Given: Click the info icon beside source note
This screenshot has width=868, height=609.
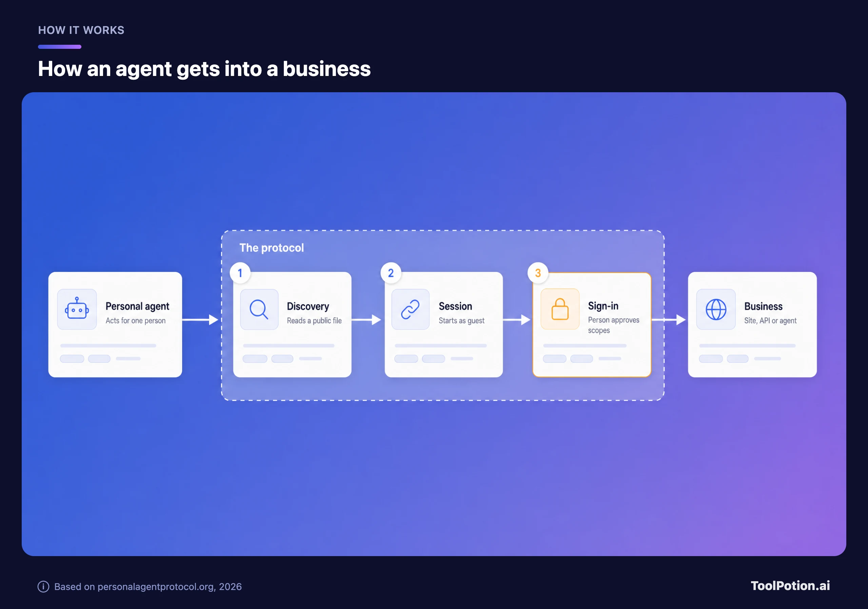Looking at the screenshot, I should click(x=43, y=586).
